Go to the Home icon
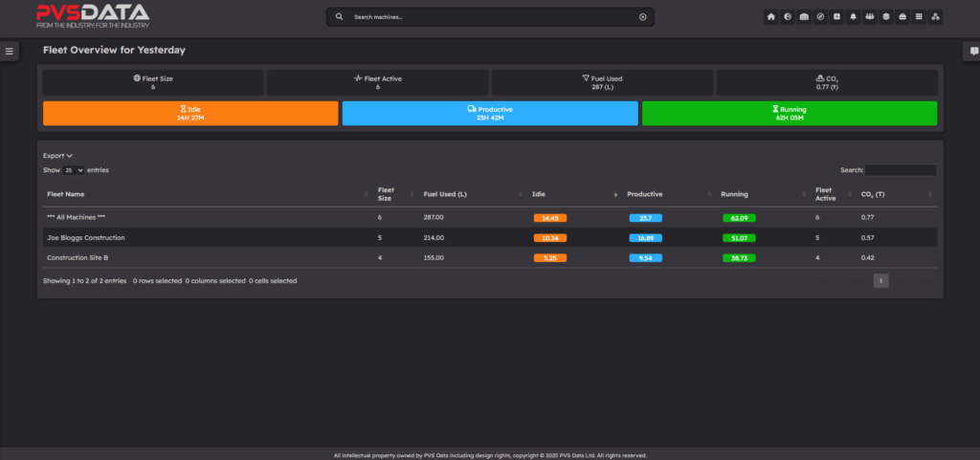 771,17
